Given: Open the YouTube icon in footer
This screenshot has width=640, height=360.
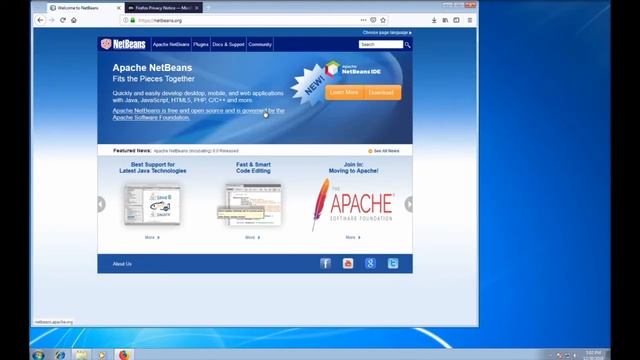Looking at the screenshot, I should [348, 263].
